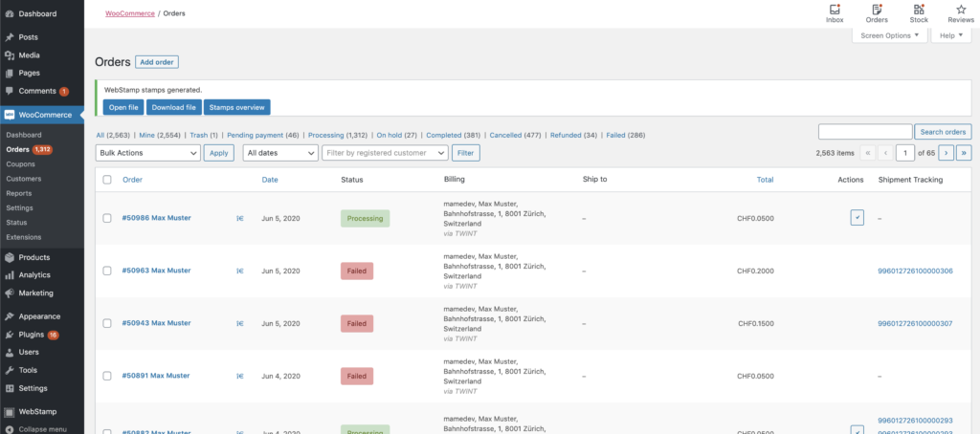
Task: Open the Stock icon in the header
Action: pos(918,10)
